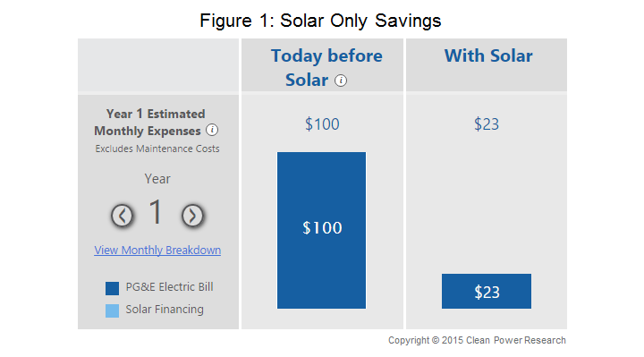This screenshot has width=644, height=357.
Task: Select the $100 bar under Today before Solar
Action: 322,231
